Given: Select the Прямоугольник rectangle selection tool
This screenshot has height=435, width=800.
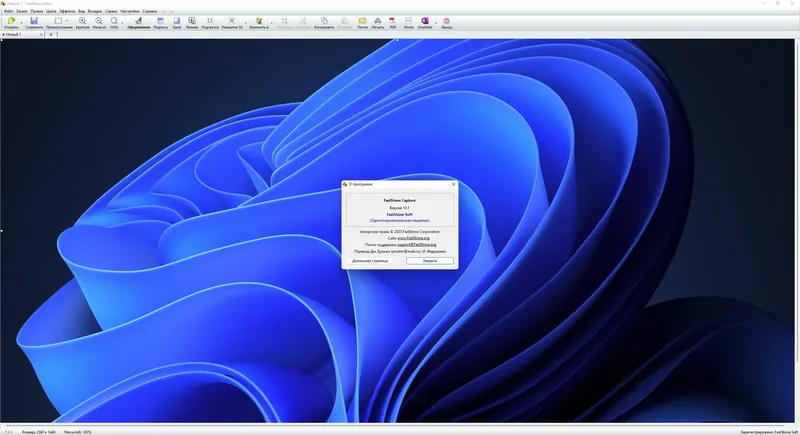Looking at the screenshot, I should (58, 21).
